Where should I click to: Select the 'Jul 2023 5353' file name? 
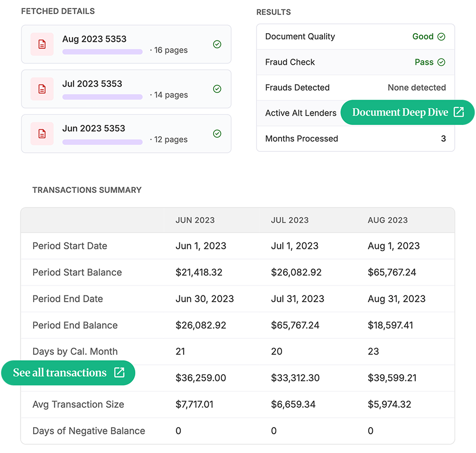pyautogui.click(x=92, y=84)
